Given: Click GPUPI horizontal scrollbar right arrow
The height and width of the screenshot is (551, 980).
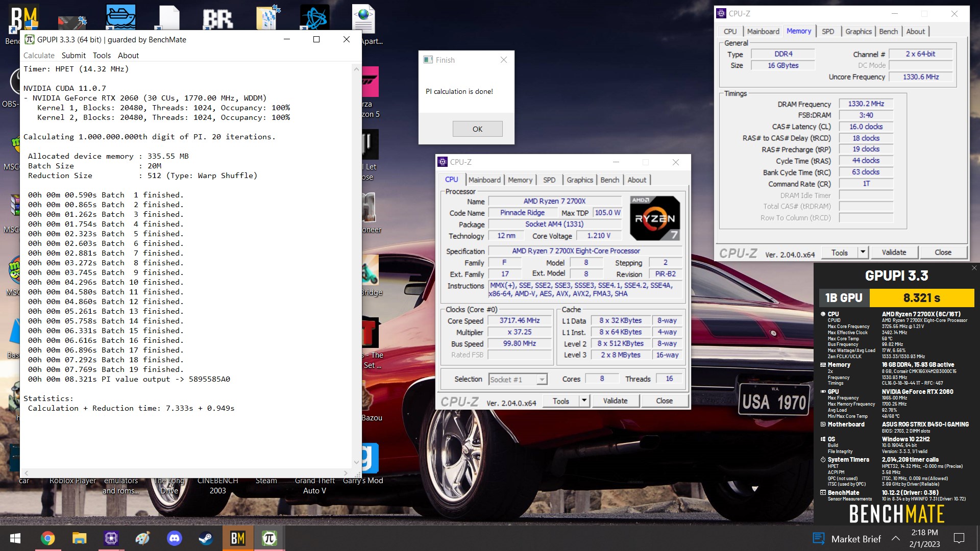Looking at the screenshot, I should coord(346,473).
